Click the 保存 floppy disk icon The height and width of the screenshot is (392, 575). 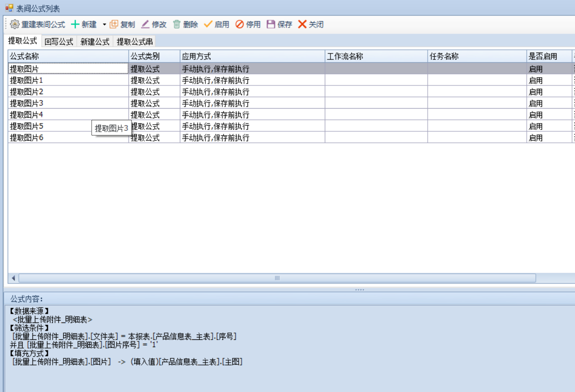[x=271, y=24]
